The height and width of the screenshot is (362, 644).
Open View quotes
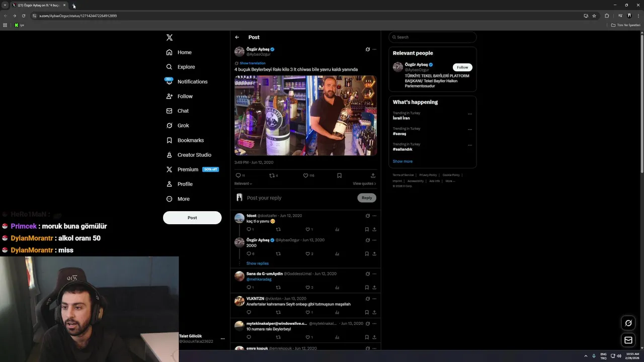click(364, 184)
